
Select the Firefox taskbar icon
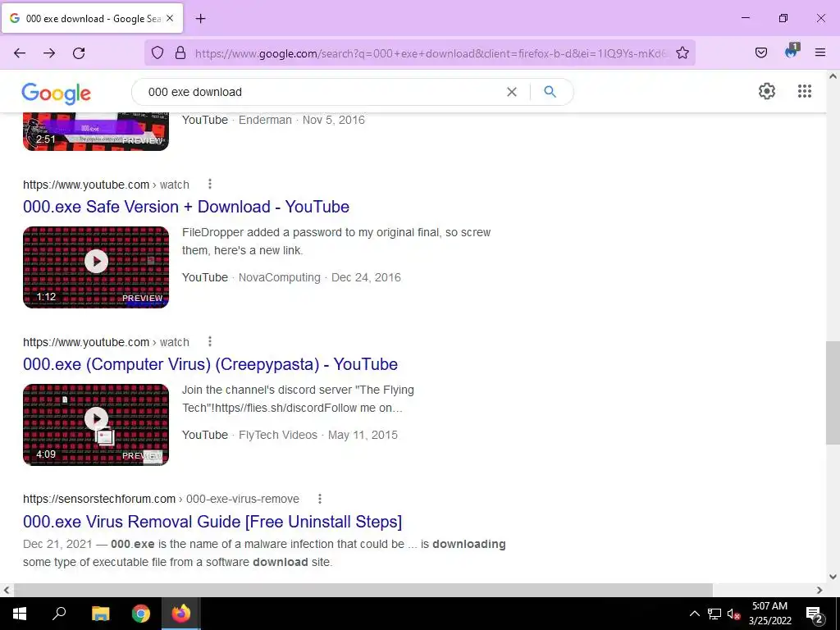tap(181, 614)
